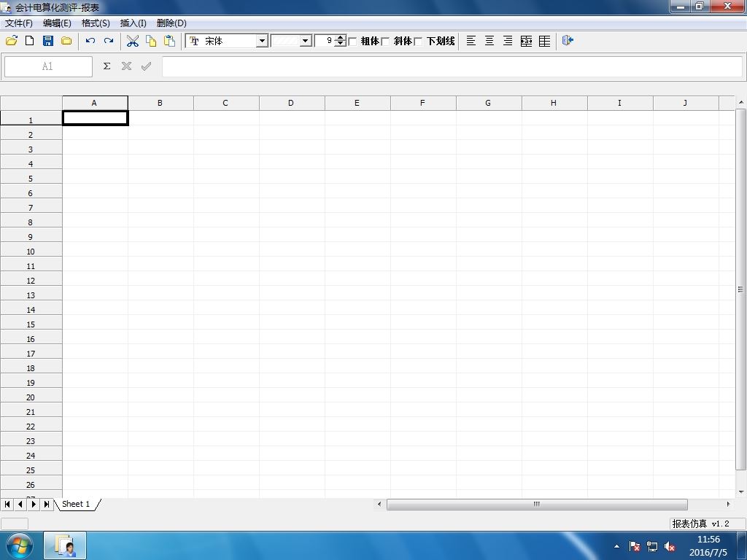Click vertical scrollbar down arrow
This screenshot has width=747, height=560.
point(741,492)
